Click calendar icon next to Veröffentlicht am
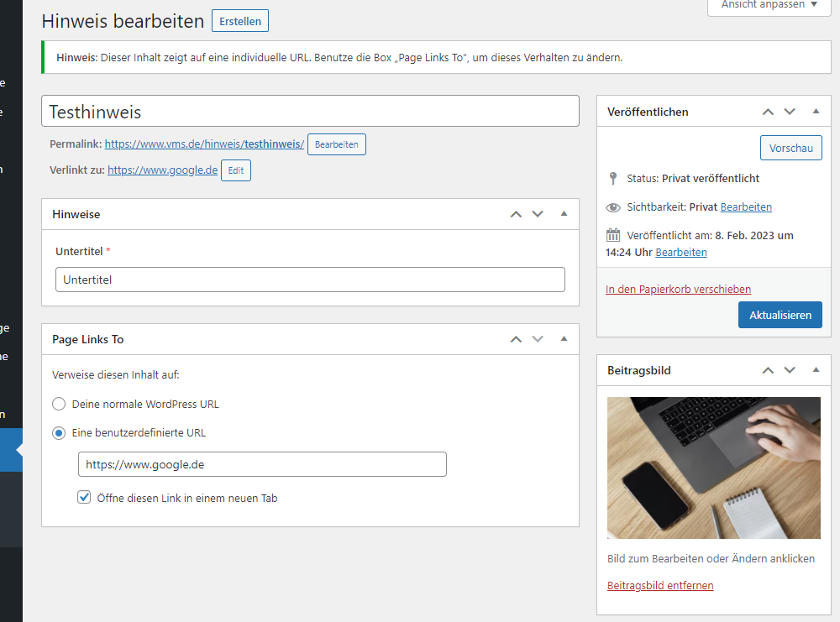Viewport: 840px width, 622px height. [613, 235]
